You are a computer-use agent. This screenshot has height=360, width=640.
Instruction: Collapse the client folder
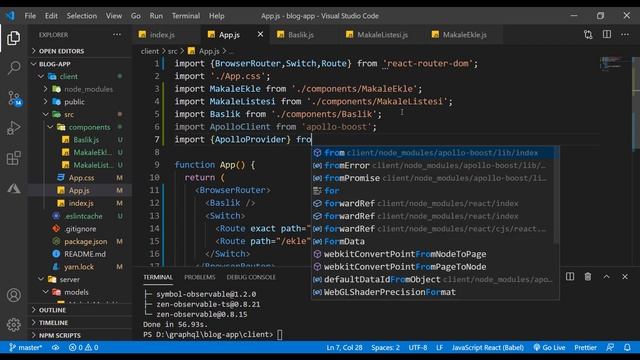pos(80,76)
